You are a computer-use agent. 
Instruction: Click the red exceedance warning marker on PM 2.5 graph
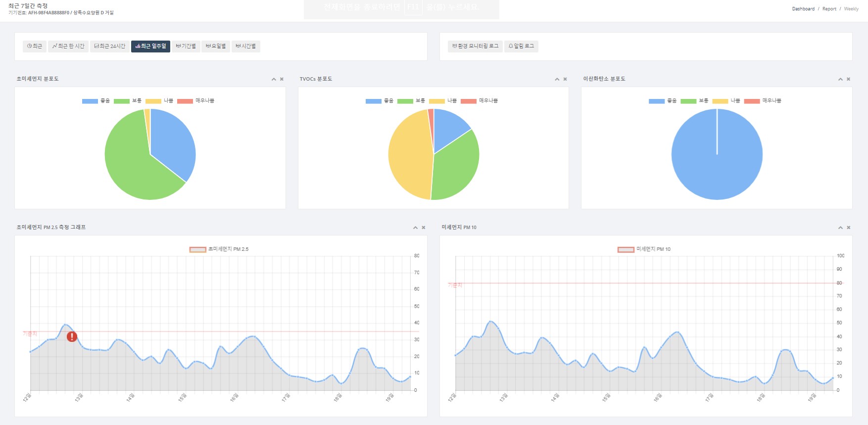click(72, 337)
